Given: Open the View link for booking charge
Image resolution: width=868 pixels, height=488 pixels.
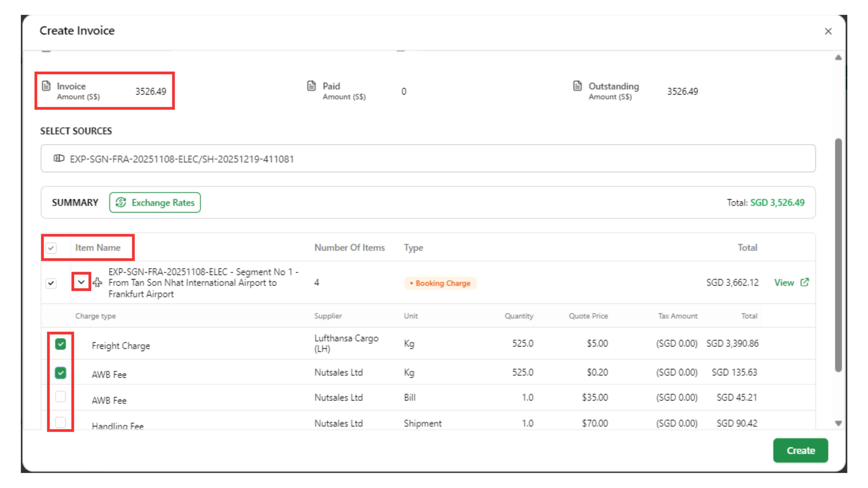Looking at the screenshot, I should [784, 283].
